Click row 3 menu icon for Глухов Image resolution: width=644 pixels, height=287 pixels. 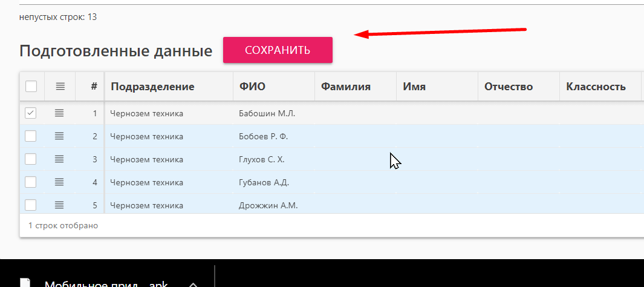[59, 159]
